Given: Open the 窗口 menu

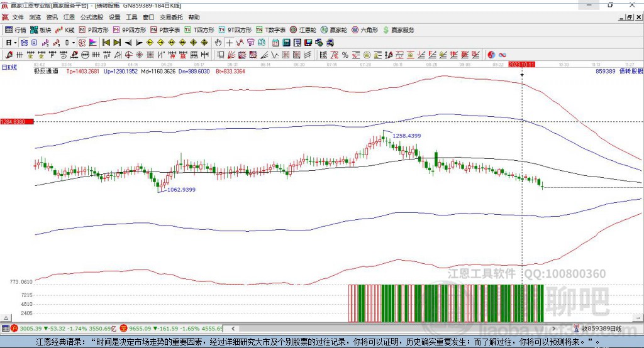Looking at the screenshot, I should coord(148,17).
